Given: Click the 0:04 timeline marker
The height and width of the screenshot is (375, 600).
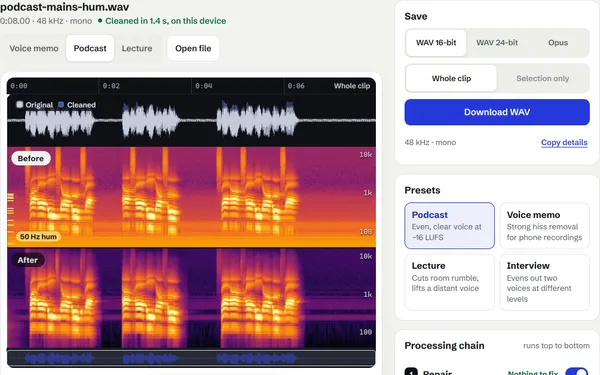Looking at the screenshot, I should (x=204, y=86).
